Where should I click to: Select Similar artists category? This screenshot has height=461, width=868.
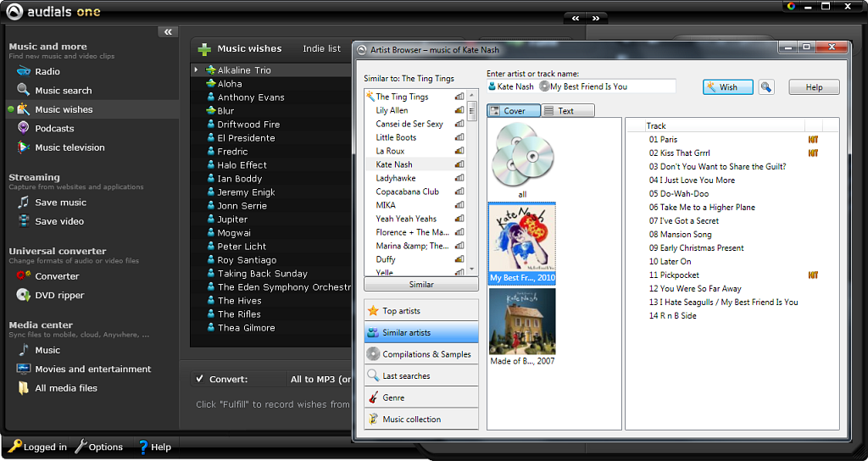pos(421,332)
